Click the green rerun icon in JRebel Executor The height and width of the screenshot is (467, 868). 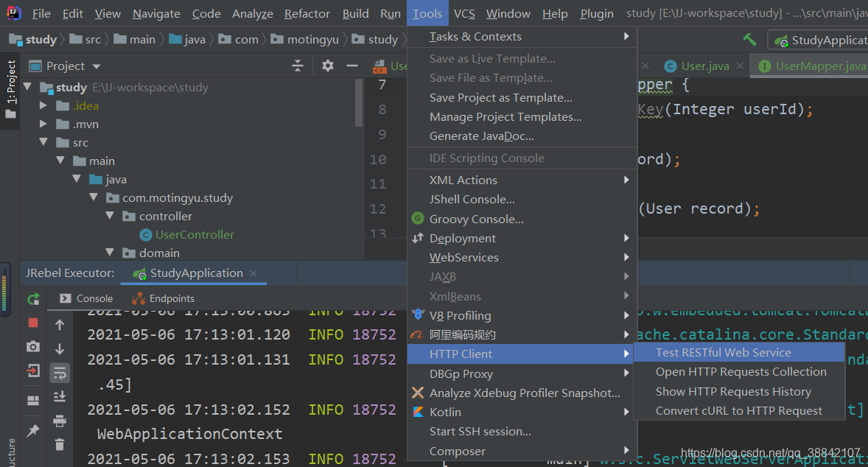[33, 299]
